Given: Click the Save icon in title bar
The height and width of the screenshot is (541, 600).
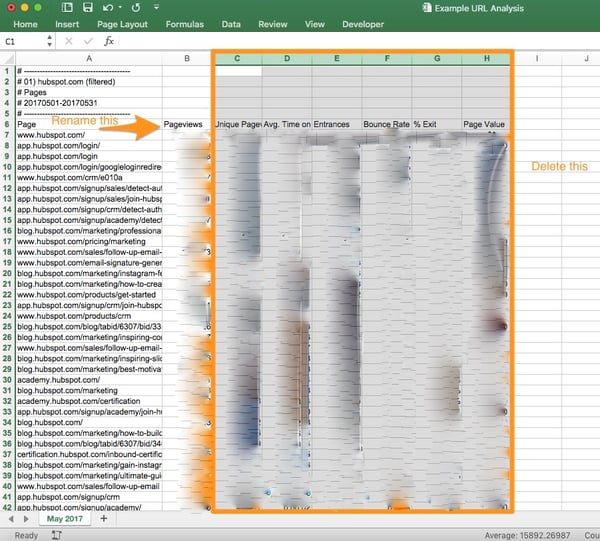Looking at the screenshot, I should pyautogui.click(x=87, y=7).
